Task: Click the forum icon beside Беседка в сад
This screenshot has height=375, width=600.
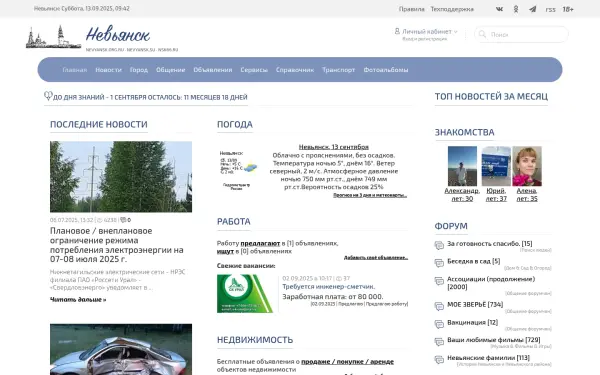Action: pyautogui.click(x=439, y=263)
